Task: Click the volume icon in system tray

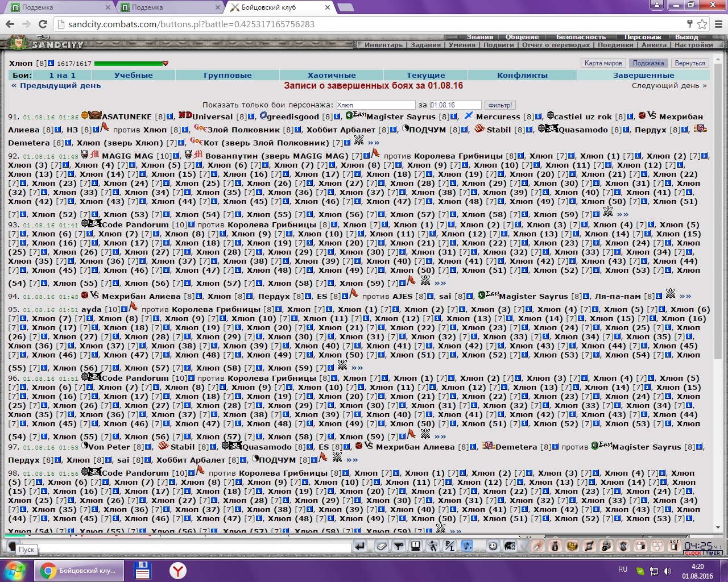Action: (x=668, y=571)
